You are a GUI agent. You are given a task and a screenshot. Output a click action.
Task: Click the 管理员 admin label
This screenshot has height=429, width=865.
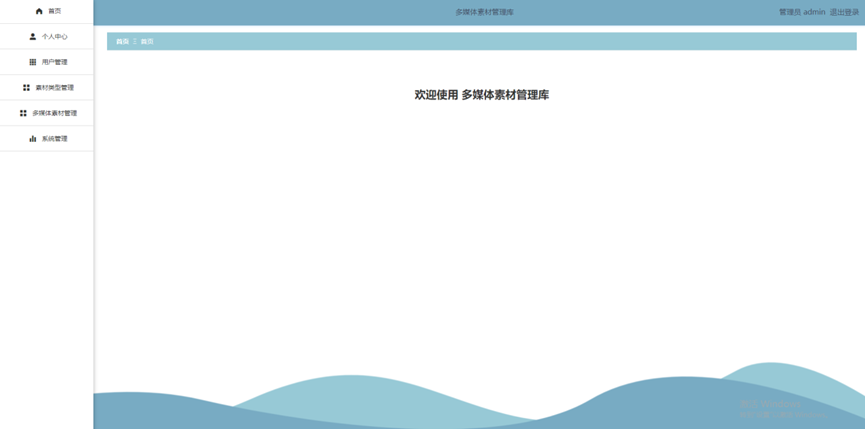pos(802,12)
